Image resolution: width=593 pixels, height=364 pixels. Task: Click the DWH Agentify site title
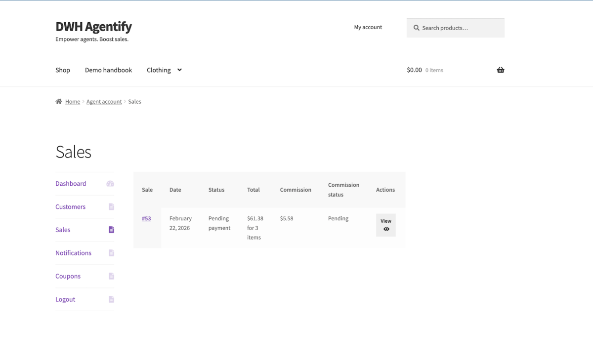[93, 26]
